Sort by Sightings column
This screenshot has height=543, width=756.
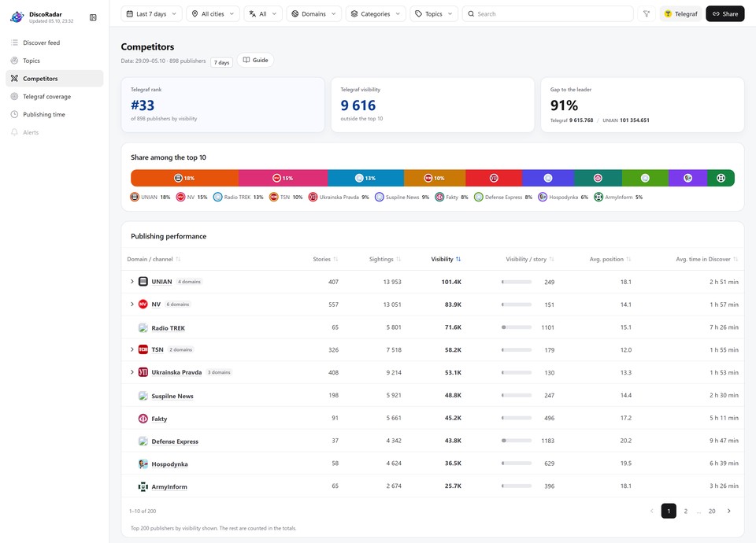[x=385, y=259]
